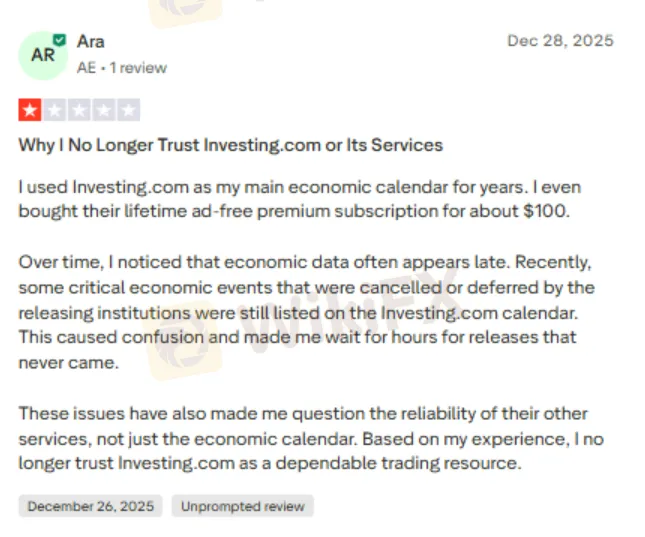Open the reviewer's "1 review" count
Screen dimensions: 645x537
point(138,68)
